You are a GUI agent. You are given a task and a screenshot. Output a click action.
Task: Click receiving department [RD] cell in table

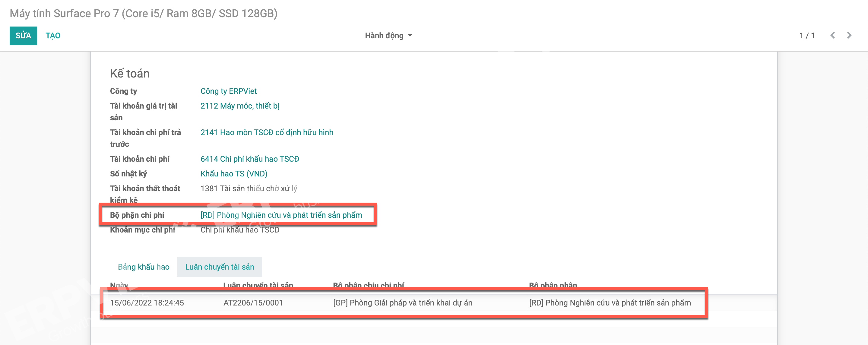(610, 303)
